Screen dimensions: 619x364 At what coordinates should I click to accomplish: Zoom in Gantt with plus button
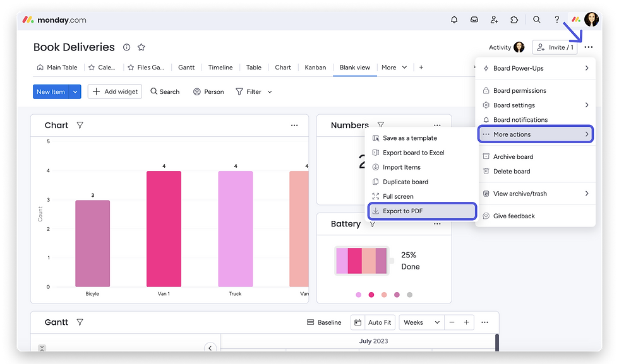click(x=466, y=322)
